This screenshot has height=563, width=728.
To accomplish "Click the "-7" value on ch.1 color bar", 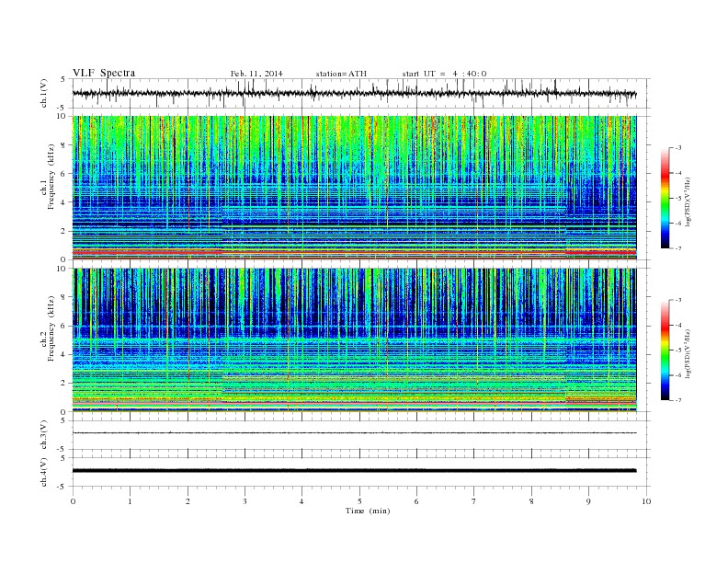I will [x=677, y=248].
